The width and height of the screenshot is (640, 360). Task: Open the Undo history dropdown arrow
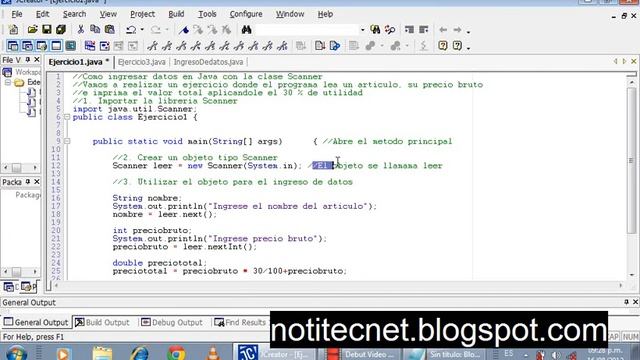coord(142,29)
